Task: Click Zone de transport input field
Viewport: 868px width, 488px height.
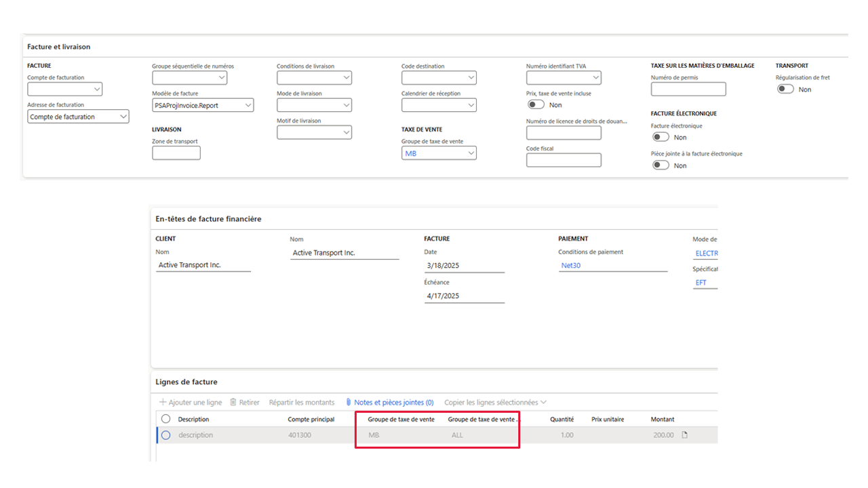Action: click(176, 153)
